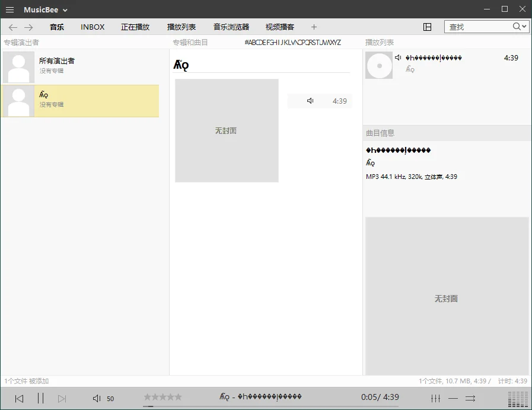The width and height of the screenshot is (532, 410).
Task: Click the speaker icon beside the track duration
Action: [x=309, y=101]
